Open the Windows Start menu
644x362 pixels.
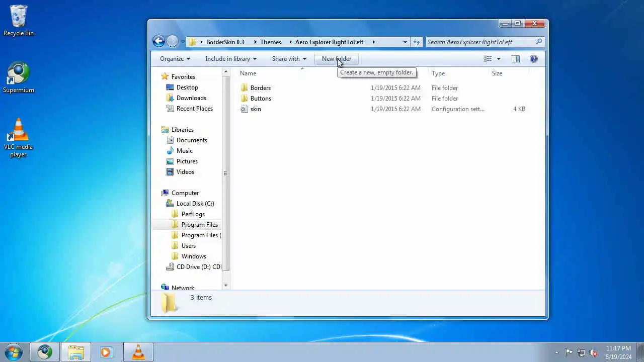pos(13,352)
